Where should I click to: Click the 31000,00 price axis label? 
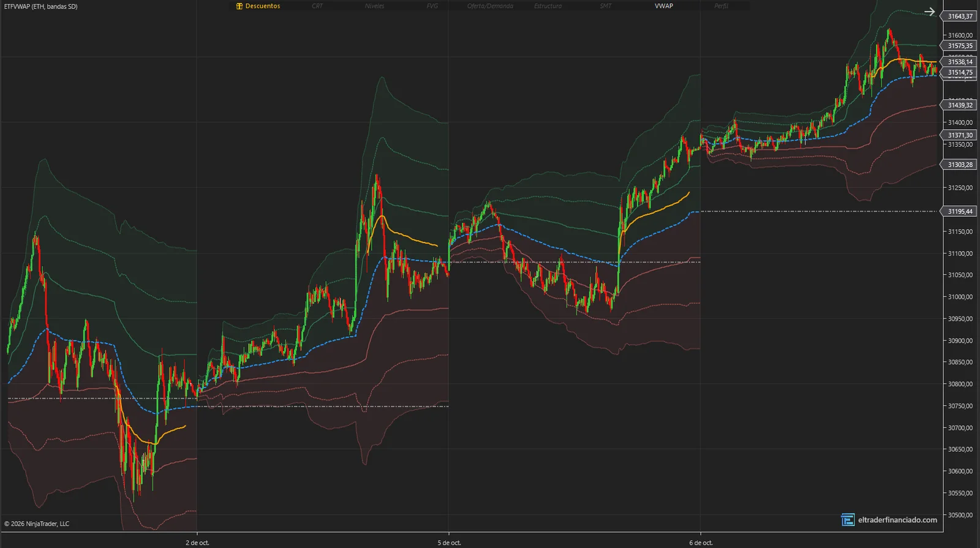[x=960, y=297]
